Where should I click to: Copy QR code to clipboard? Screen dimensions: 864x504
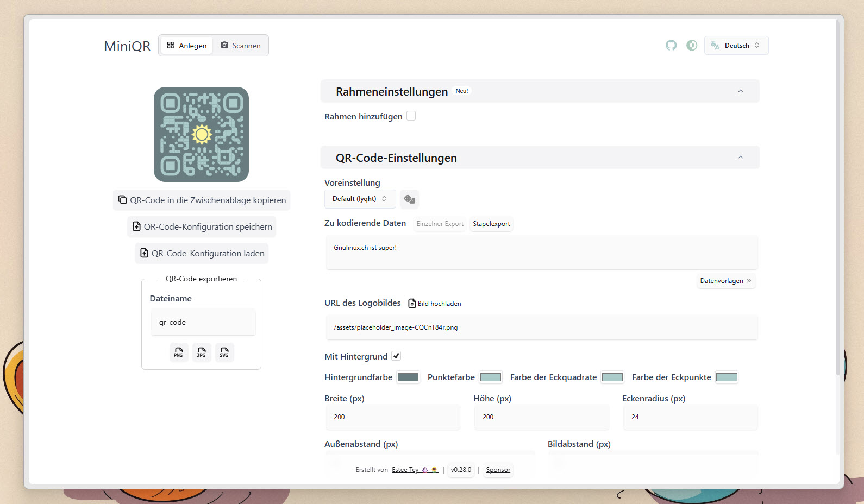[x=202, y=200]
